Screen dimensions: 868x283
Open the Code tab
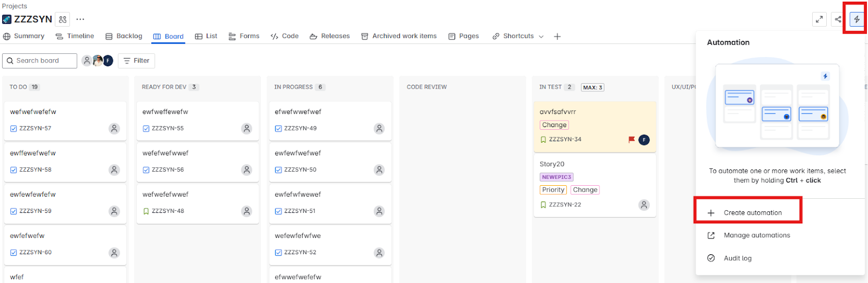(x=285, y=36)
